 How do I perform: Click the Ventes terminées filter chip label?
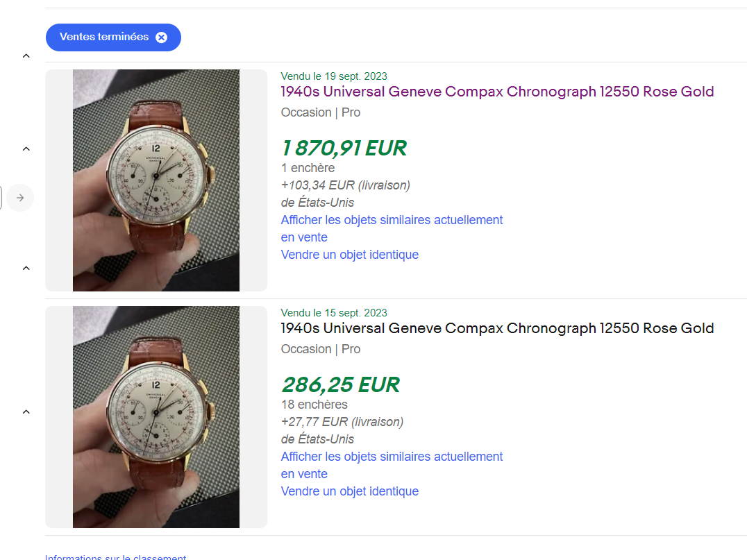coord(104,37)
